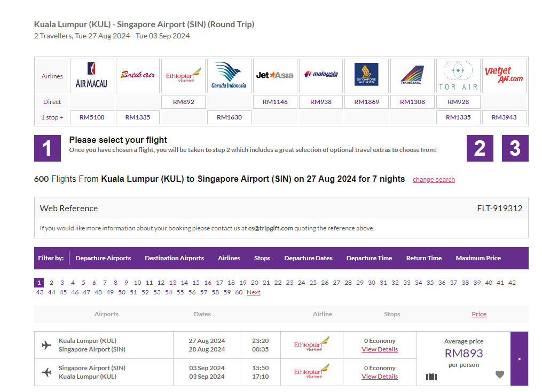Image resolution: width=542 pixels, height=392 pixels.
Task: Go to results page 60
Action: [239, 292]
